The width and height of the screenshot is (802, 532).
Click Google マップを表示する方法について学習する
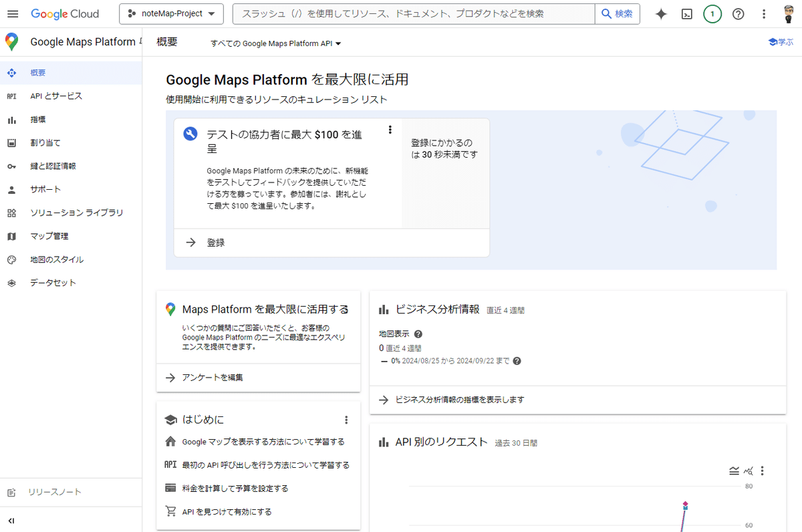[x=263, y=442]
